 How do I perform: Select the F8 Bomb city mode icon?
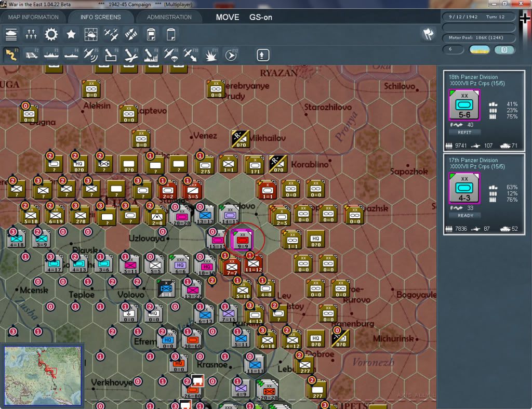click(x=151, y=55)
